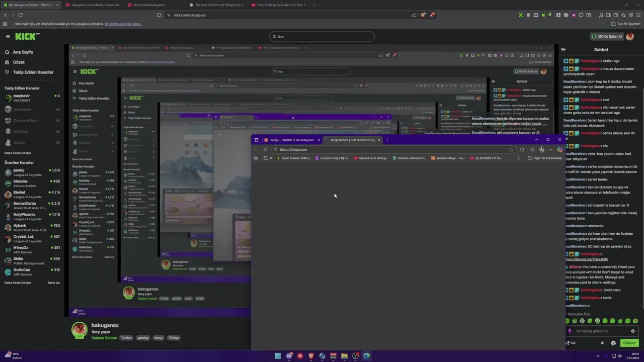The height and width of the screenshot is (362, 644).
Task: Expand followed list with Daha Fazla Göster
Action: (x=18, y=153)
